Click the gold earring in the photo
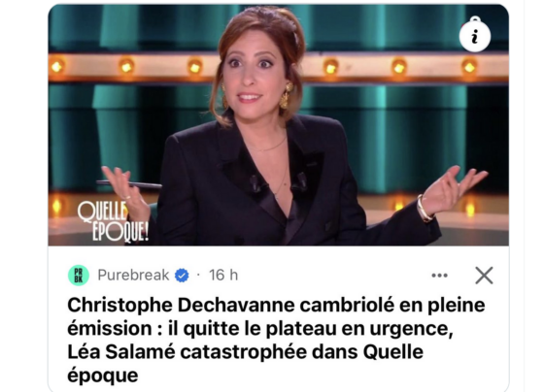 click(x=286, y=95)
